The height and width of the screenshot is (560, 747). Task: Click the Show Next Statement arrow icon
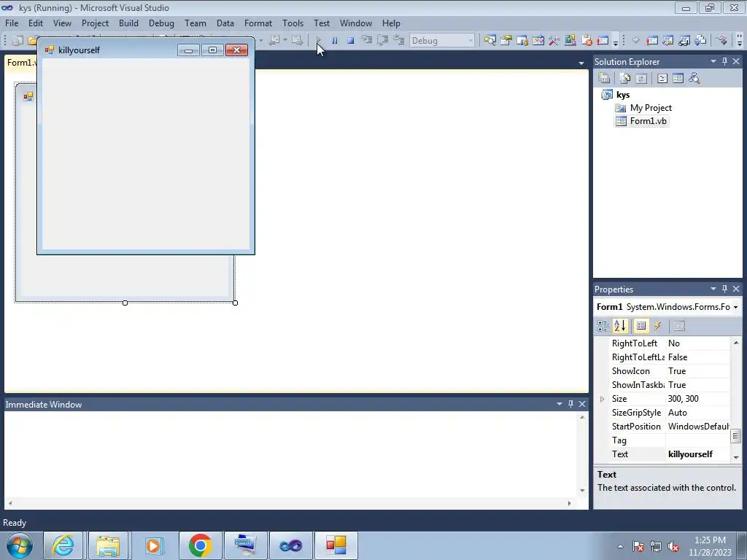click(635, 41)
